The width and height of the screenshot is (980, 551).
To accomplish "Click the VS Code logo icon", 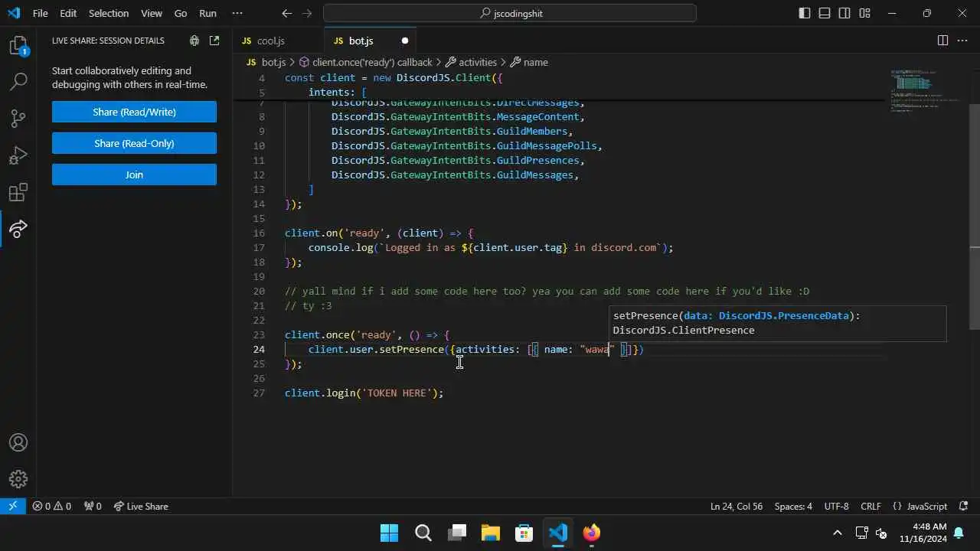I will coord(14,13).
